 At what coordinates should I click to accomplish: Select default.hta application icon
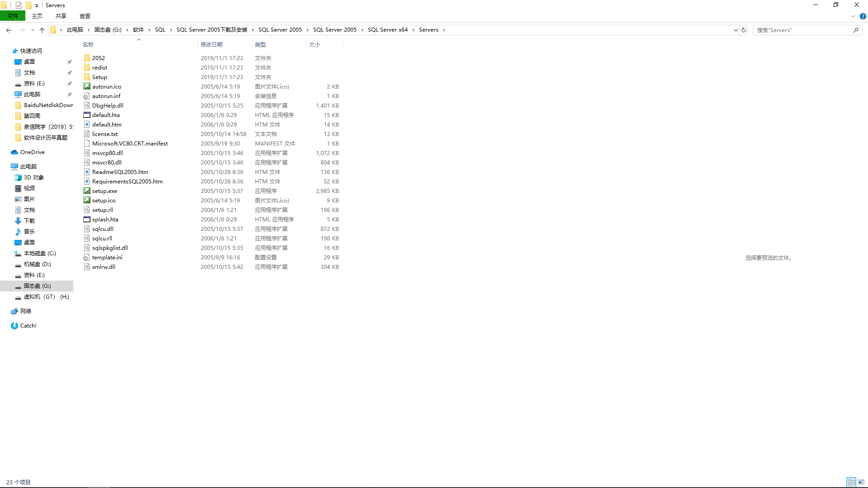pyautogui.click(x=87, y=115)
